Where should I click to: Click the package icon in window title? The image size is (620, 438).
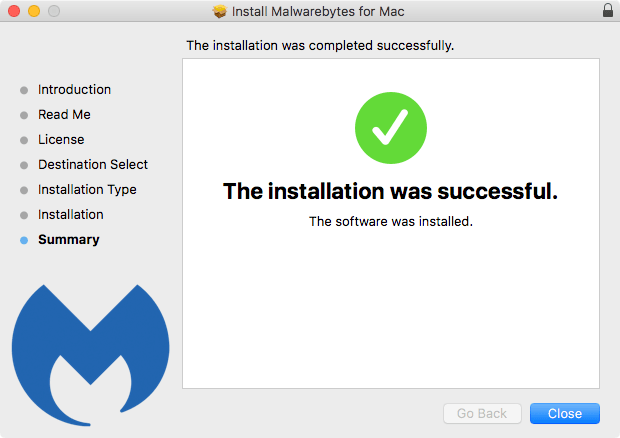tap(219, 11)
